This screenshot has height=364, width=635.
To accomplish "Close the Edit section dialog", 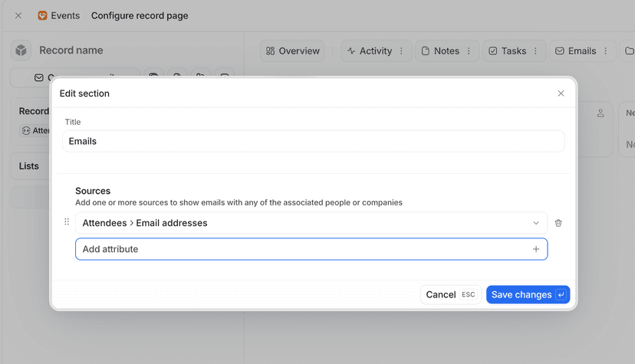I will 561,93.
